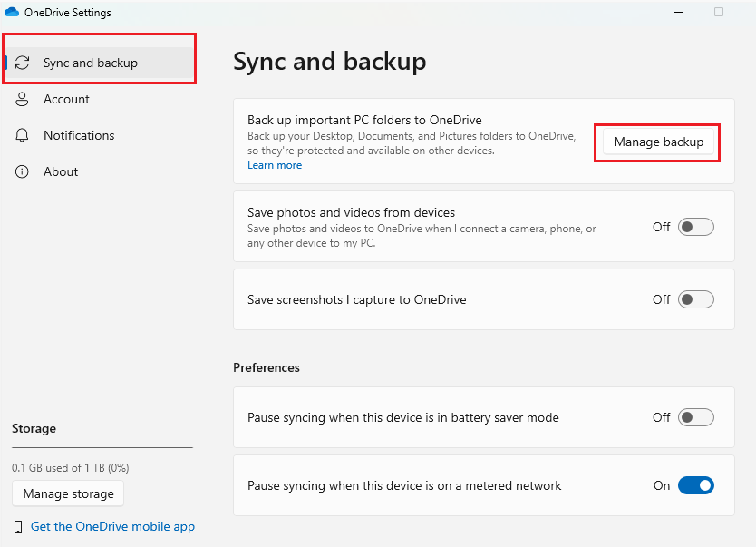Click the Preferences section heading
Viewport: 756px width, 547px height.
(x=267, y=367)
